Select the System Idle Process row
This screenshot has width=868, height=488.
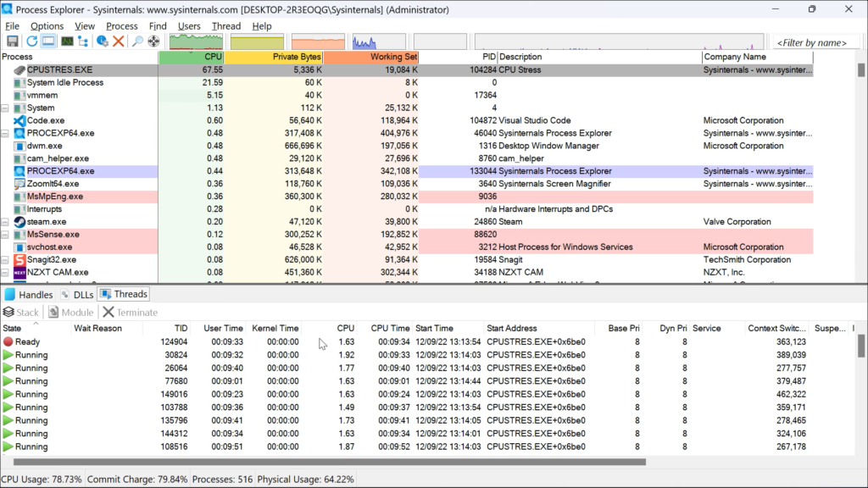[x=406, y=82]
